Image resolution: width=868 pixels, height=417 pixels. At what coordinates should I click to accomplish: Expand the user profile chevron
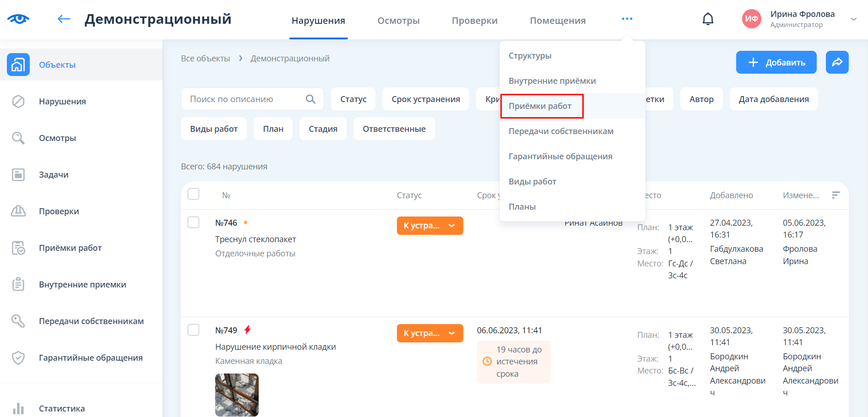(x=853, y=19)
